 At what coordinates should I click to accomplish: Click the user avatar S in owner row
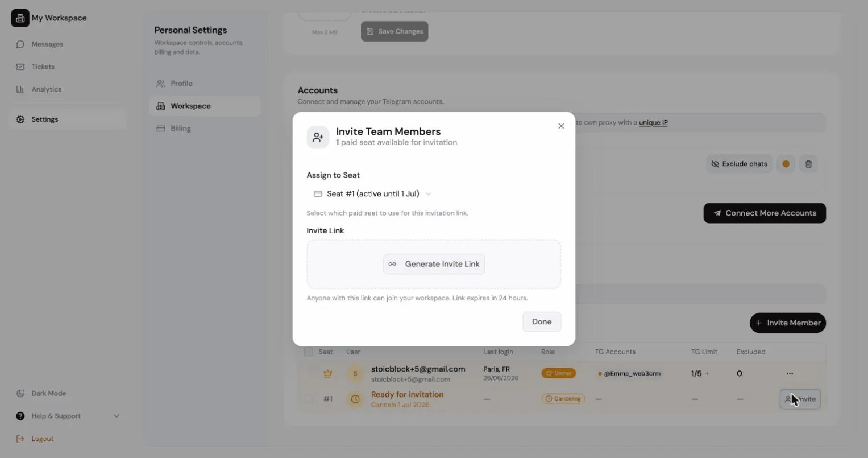(x=355, y=374)
